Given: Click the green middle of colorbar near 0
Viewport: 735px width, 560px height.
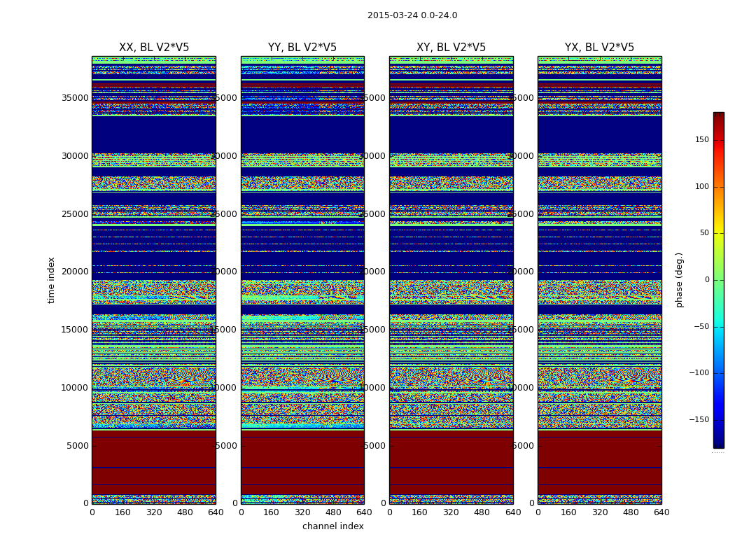Looking at the screenshot, I should (719, 280).
